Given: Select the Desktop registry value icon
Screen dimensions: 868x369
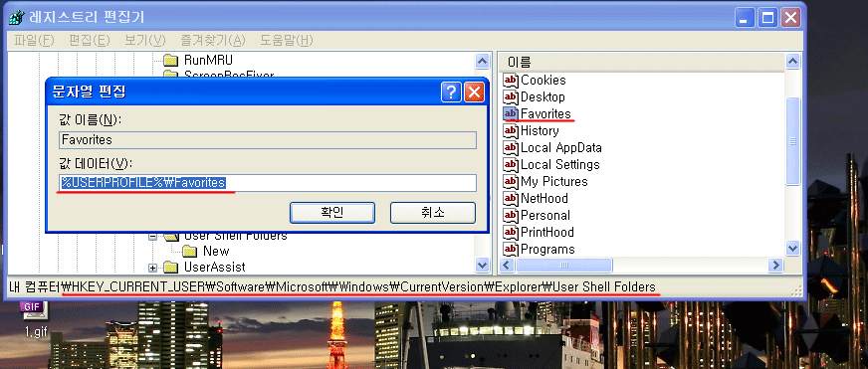Looking at the screenshot, I should pos(510,96).
